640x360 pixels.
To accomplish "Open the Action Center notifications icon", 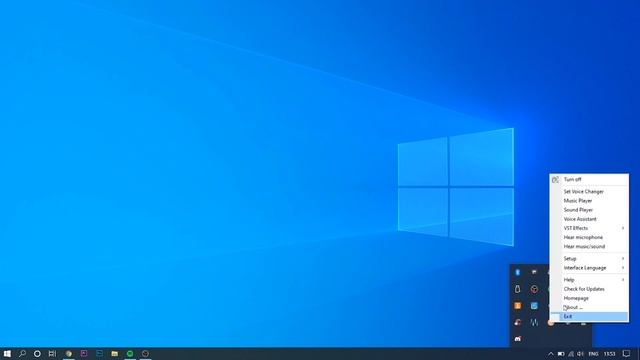I will [x=627, y=354].
